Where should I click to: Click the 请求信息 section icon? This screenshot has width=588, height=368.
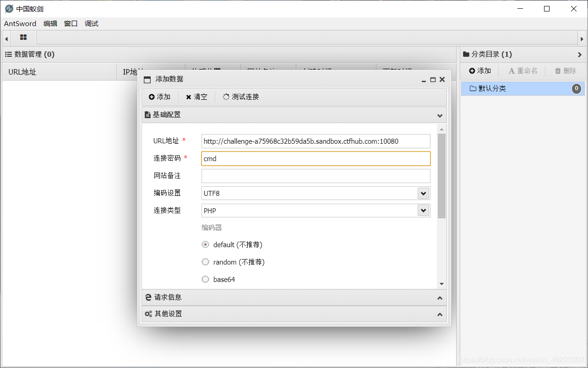pos(148,298)
